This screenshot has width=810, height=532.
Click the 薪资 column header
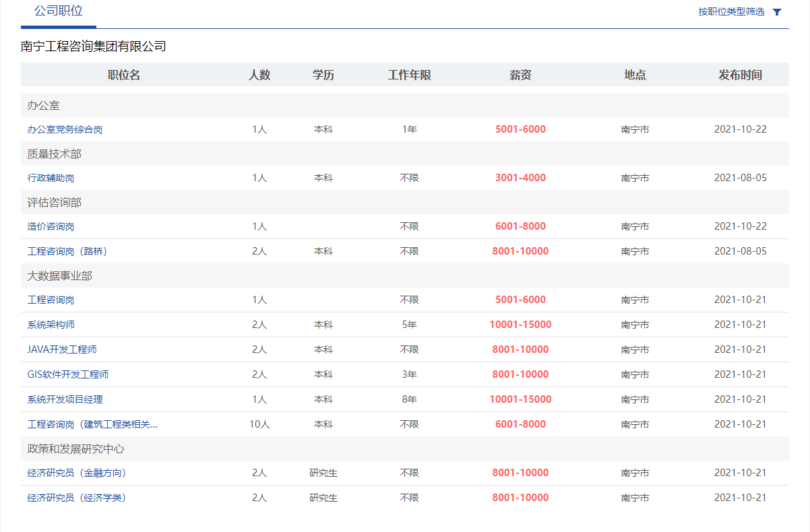coord(521,75)
